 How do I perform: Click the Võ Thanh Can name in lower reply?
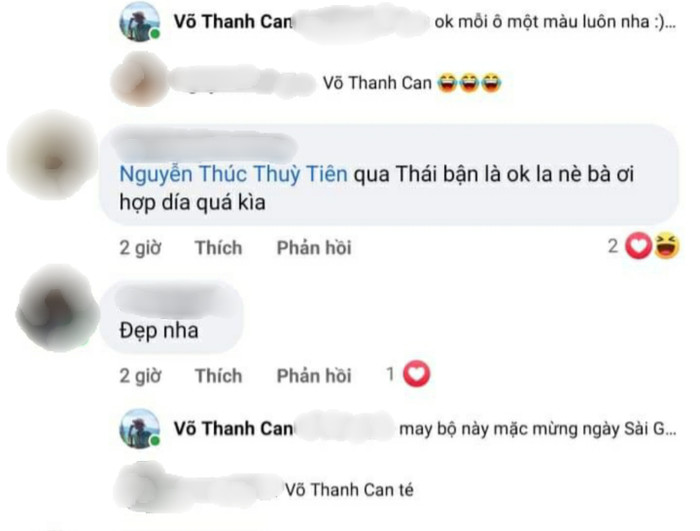[x=233, y=429]
